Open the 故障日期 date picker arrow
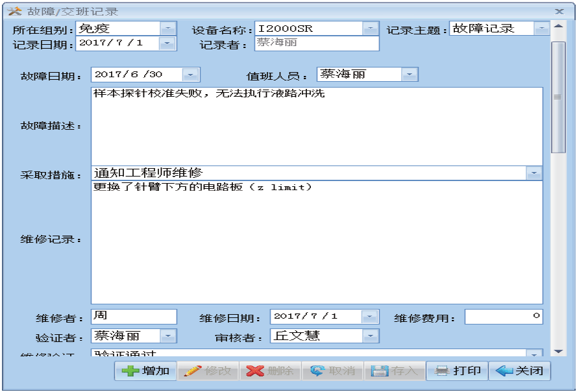The height and width of the screenshot is (392, 577). [191, 75]
